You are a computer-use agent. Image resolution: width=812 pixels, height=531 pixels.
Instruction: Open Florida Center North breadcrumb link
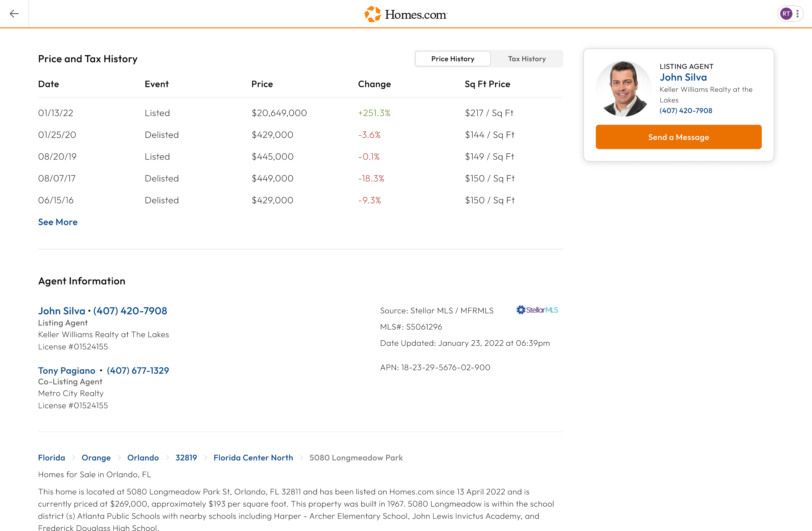[x=253, y=458]
